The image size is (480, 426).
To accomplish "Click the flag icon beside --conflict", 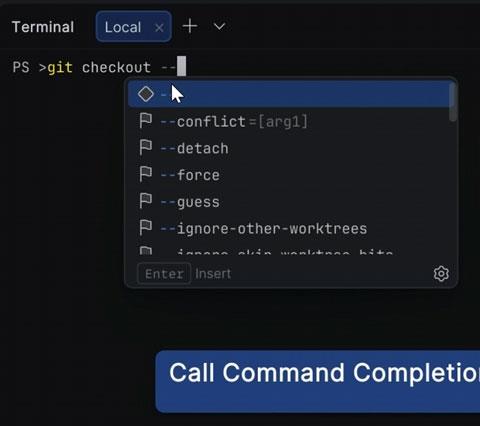I will [146, 120].
